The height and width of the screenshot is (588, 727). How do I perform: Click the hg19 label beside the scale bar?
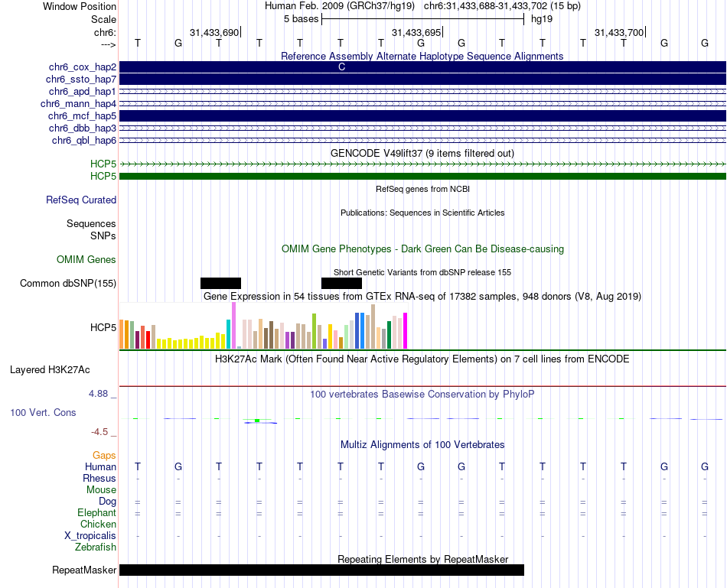[542, 19]
